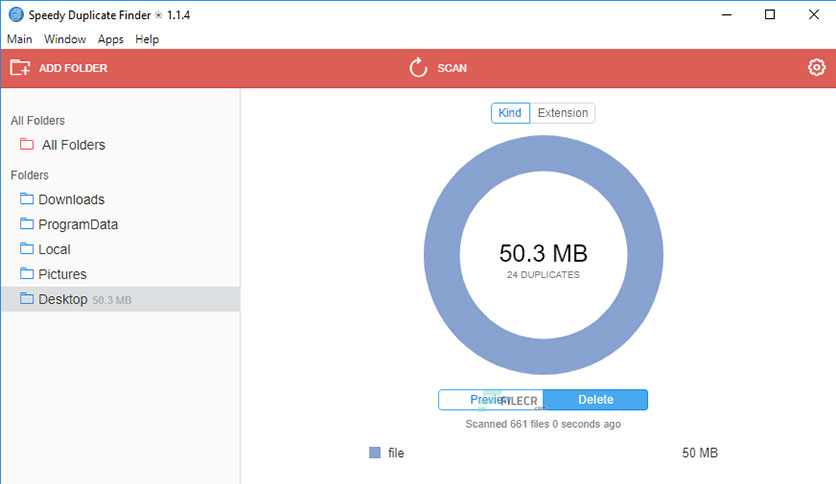The height and width of the screenshot is (484, 836).
Task: Click the Delete button
Action: click(596, 400)
